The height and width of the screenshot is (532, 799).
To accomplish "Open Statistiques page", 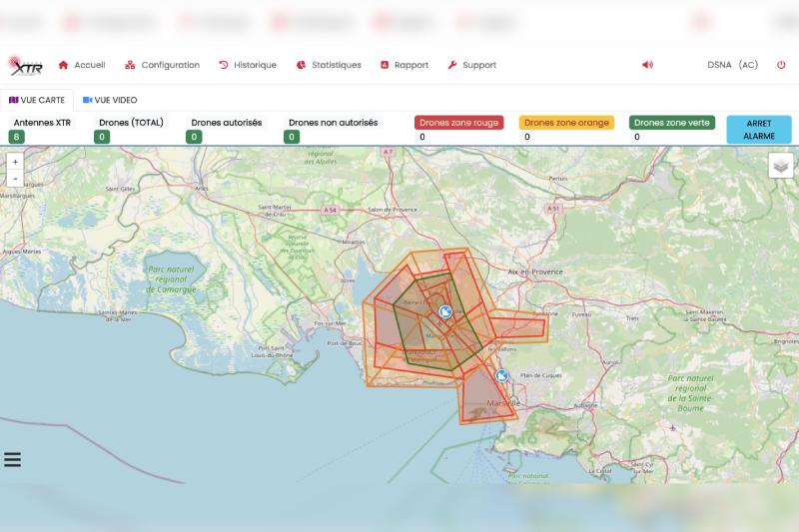I will click(329, 65).
